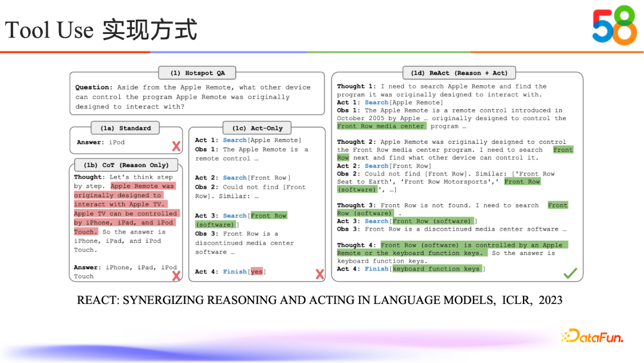The height and width of the screenshot is (363, 644).
Task: Click the red X in the Standard box
Action: [x=176, y=146]
